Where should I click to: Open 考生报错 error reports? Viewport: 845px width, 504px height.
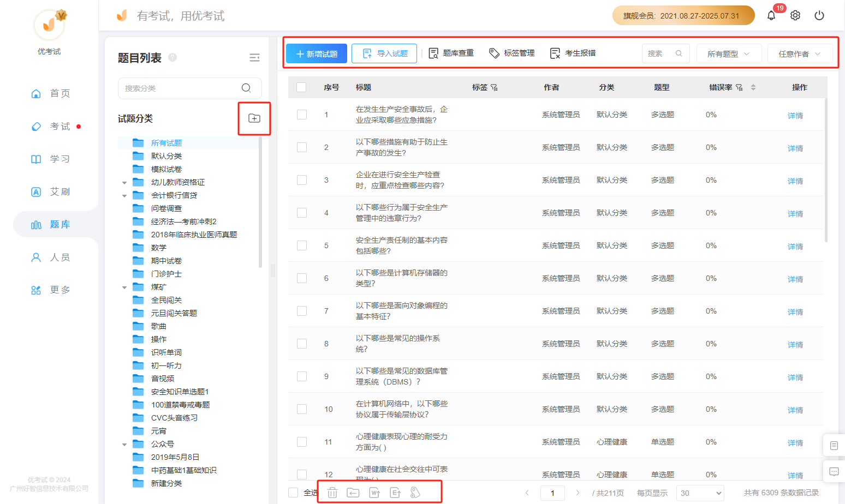click(573, 53)
